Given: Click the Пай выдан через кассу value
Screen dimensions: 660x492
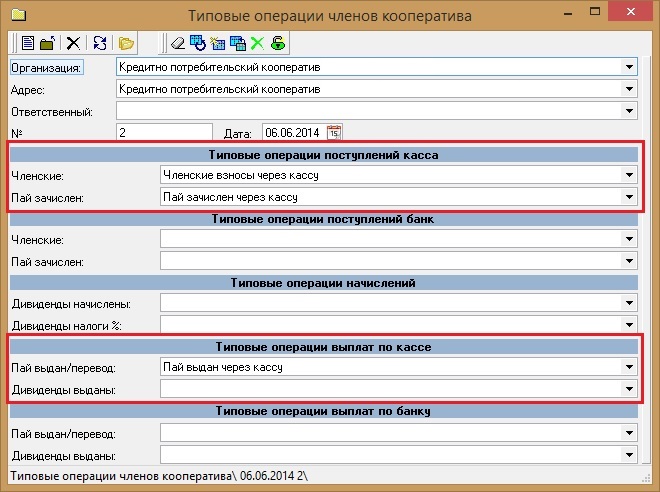Looking at the screenshot, I should pyautogui.click(x=223, y=367).
